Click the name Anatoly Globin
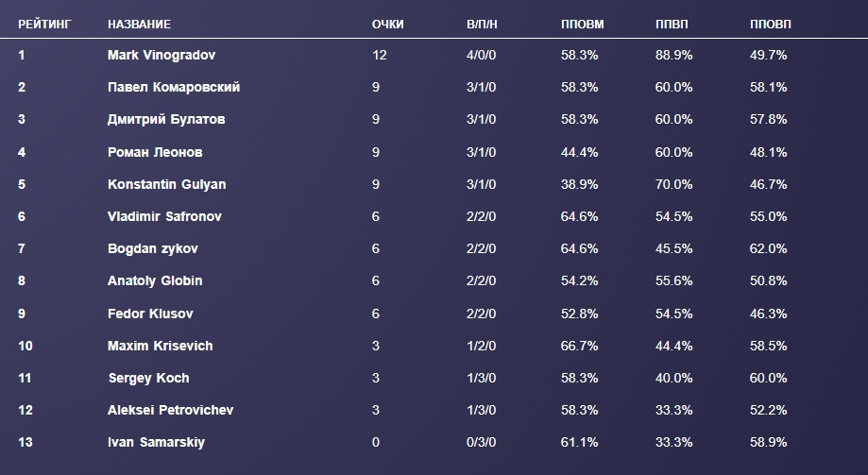The image size is (868, 475). pyautogui.click(x=155, y=281)
